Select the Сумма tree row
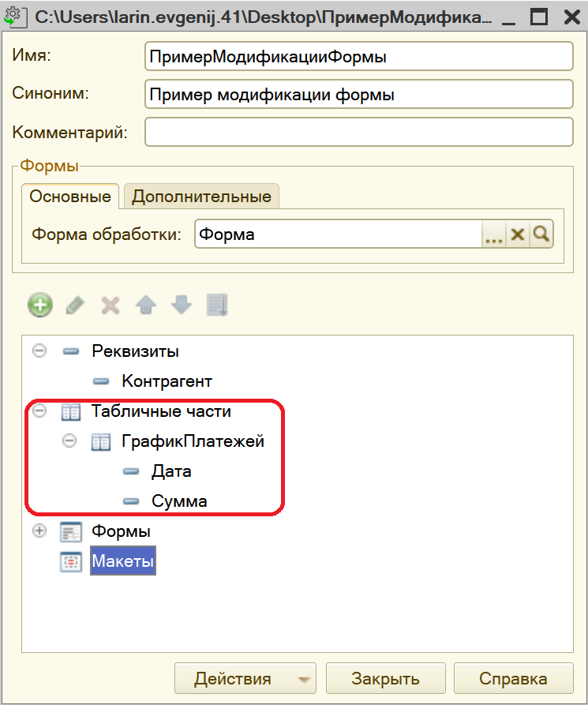 click(179, 502)
